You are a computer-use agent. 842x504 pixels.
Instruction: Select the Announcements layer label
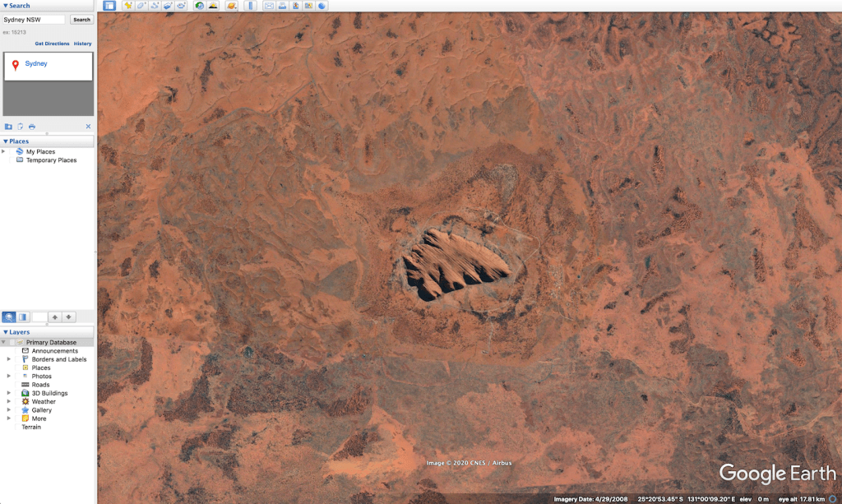55,351
